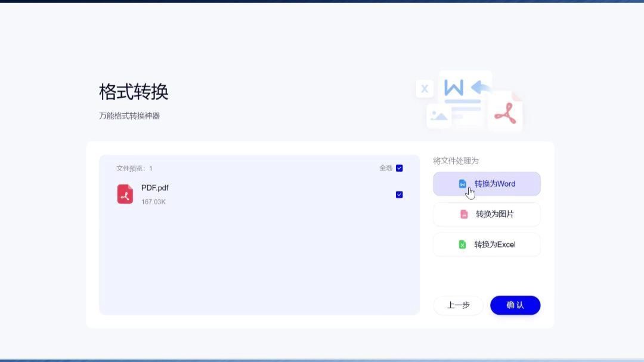Uncheck the PDF.pdf file checkbox
This screenshot has width=644, height=362.
pyautogui.click(x=399, y=195)
